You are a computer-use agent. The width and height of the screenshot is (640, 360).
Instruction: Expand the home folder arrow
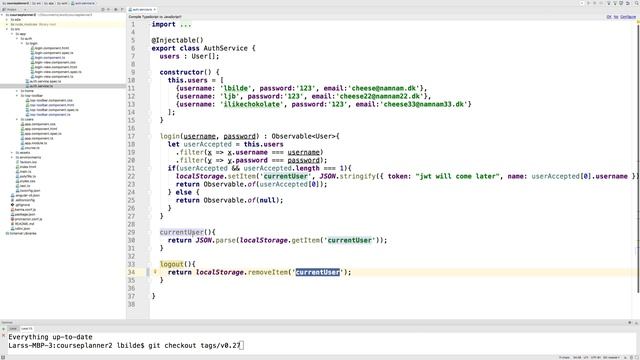[17, 91]
